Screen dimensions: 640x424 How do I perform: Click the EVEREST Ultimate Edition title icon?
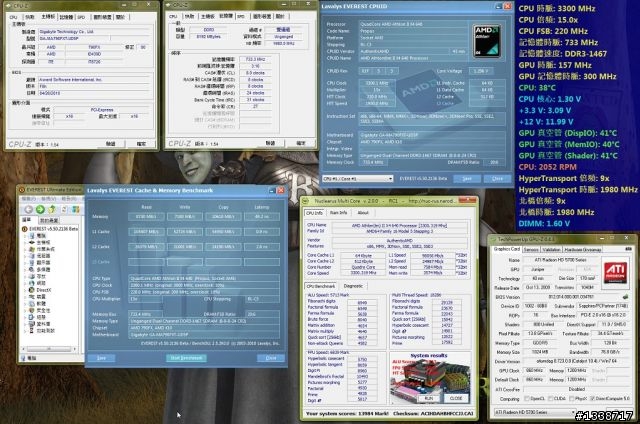tap(22, 190)
